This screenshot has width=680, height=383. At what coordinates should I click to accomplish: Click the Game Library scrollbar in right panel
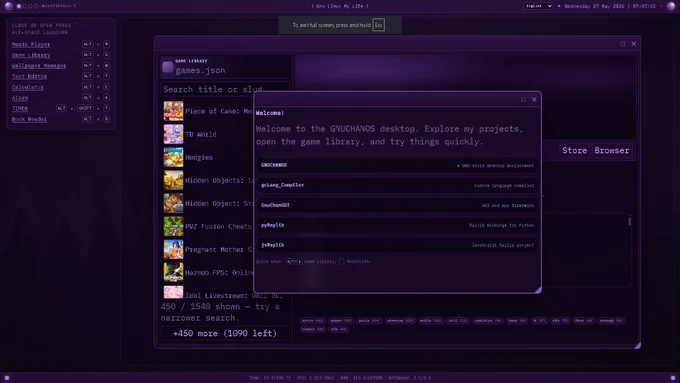pos(630,221)
